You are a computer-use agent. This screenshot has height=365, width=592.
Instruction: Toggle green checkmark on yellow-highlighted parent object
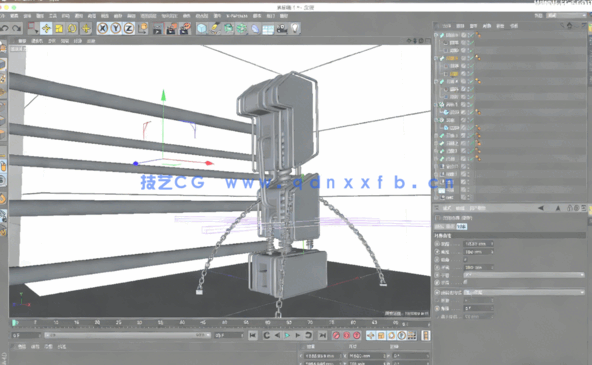pos(471,58)
